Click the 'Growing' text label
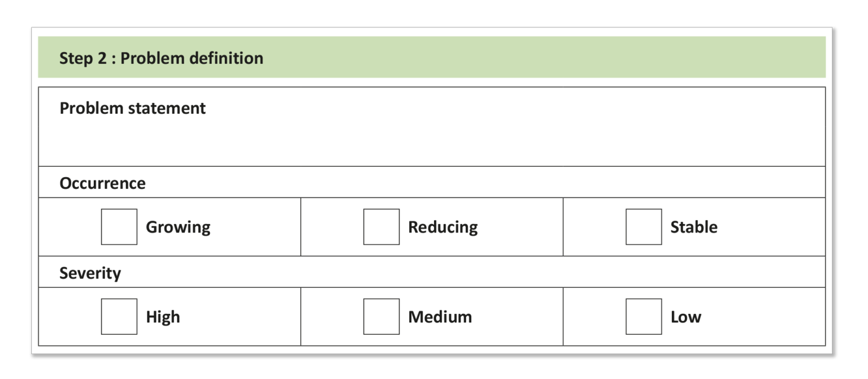 tap(178, 227)
